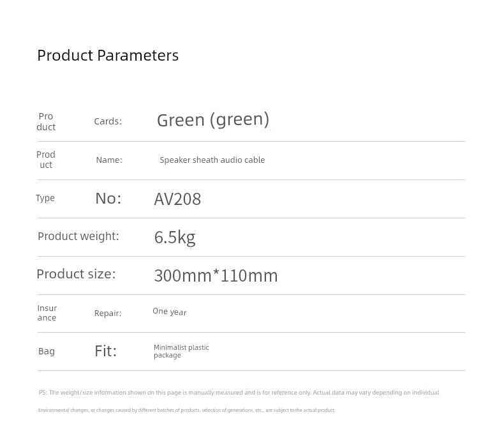This screenshot has height=438, width=504.
Task: Select the No: label
Action: point(108,199)
